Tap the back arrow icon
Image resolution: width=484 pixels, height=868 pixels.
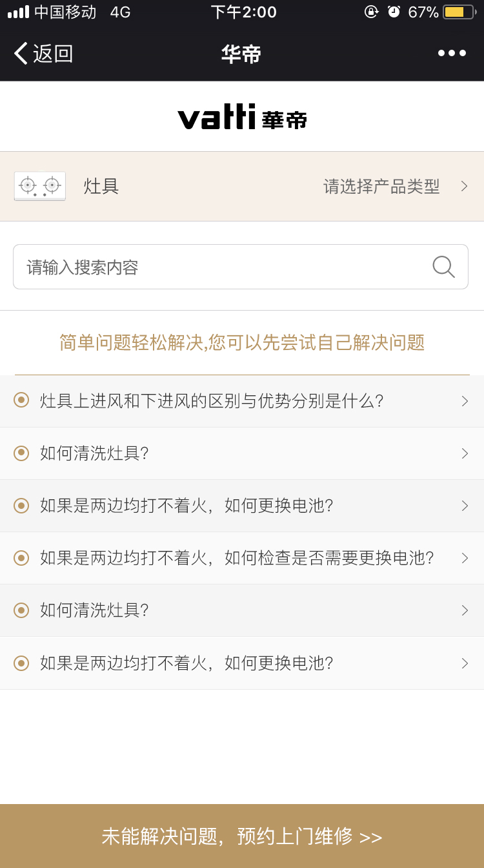(x=21, y=54)
